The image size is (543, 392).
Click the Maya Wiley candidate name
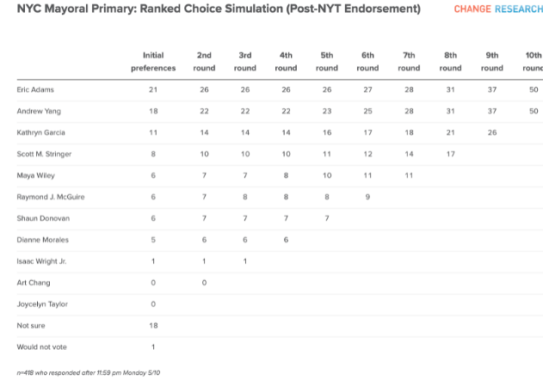tap(34, 175)
